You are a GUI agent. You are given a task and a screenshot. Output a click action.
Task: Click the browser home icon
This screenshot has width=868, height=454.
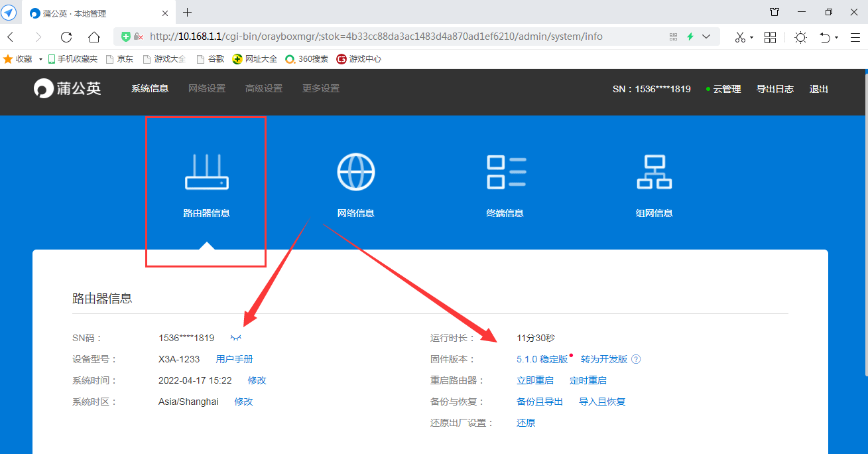[94, 37]
